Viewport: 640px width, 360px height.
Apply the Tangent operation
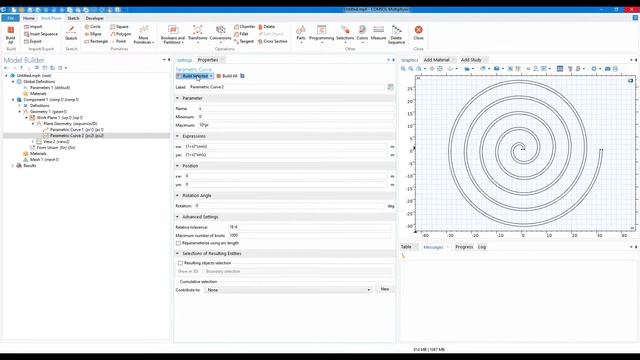click(244, 41)
